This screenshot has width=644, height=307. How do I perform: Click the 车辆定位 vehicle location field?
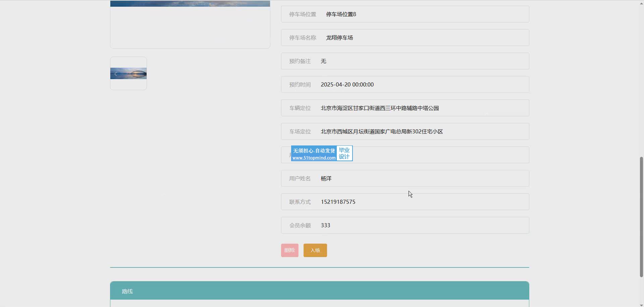pos(405,108)
